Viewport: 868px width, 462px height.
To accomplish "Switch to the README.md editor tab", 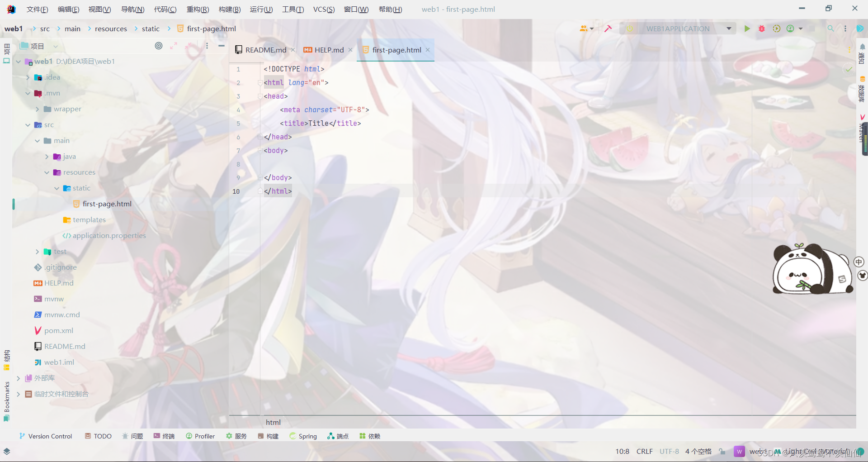I will [x=265, y=50].
